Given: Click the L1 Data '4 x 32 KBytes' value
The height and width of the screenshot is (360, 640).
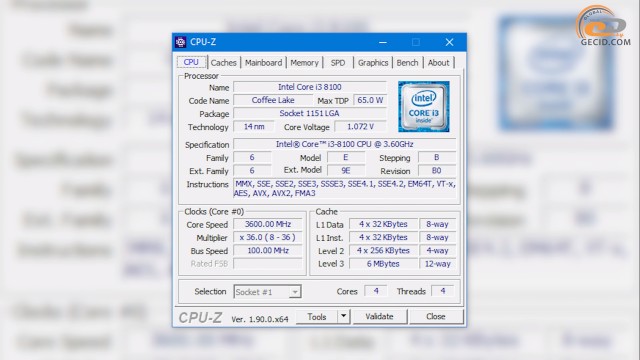Looking at the screenshot, I should (x=383, y=224).
